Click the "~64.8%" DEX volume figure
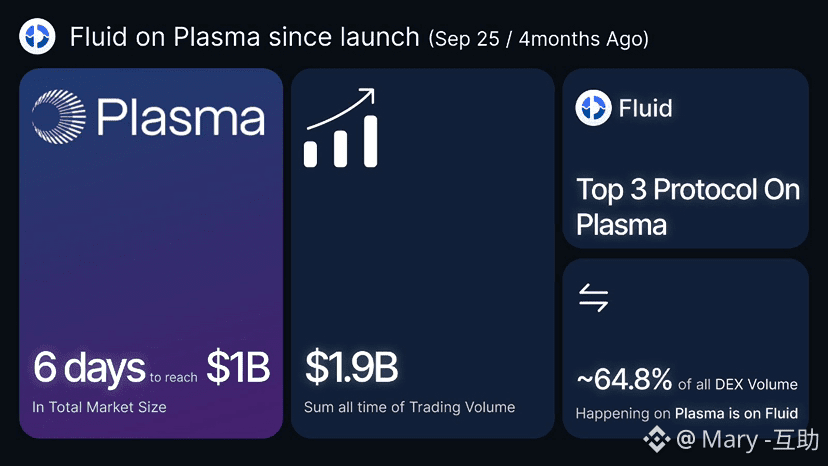This screenshot has width=828, height=466. pyautogui.click(x=624, y=380)
